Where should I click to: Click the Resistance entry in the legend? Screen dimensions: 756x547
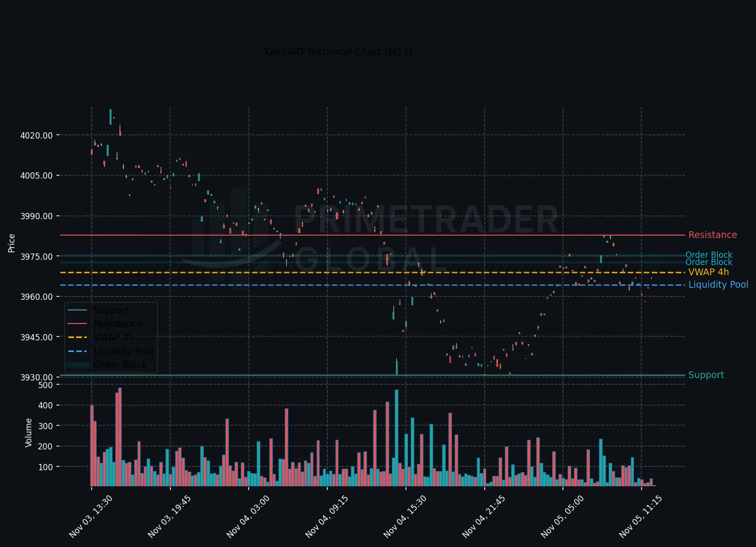click(118, 324)
